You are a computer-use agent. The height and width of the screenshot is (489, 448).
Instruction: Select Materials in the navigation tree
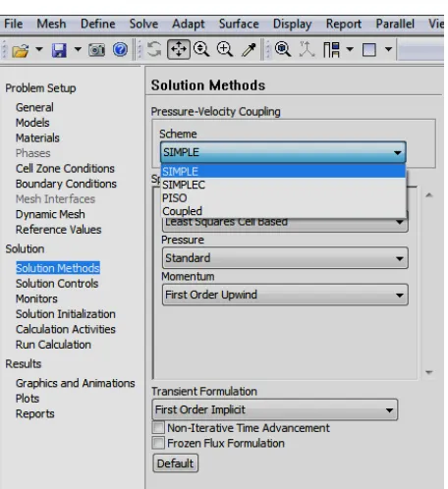click(x=37, y=137)
